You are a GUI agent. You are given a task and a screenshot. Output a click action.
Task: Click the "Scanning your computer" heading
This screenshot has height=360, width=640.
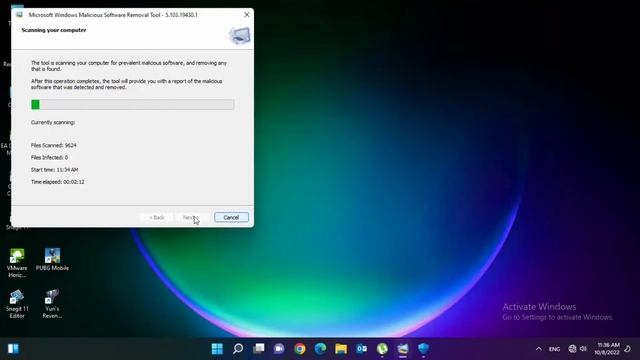click(54, 30)
